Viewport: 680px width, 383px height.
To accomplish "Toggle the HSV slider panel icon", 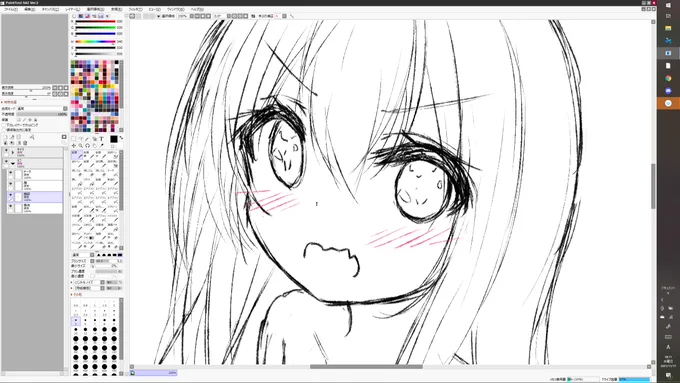I will tap(88, 16).
